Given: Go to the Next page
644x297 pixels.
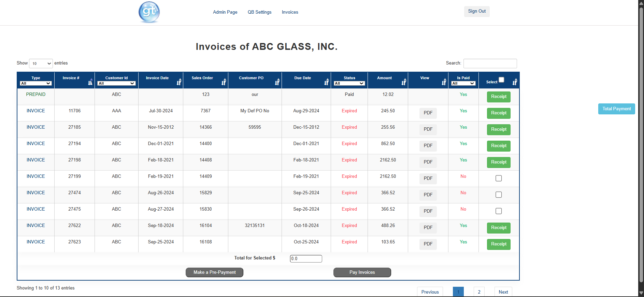Looking at the screenshot, I should point(503,292).
